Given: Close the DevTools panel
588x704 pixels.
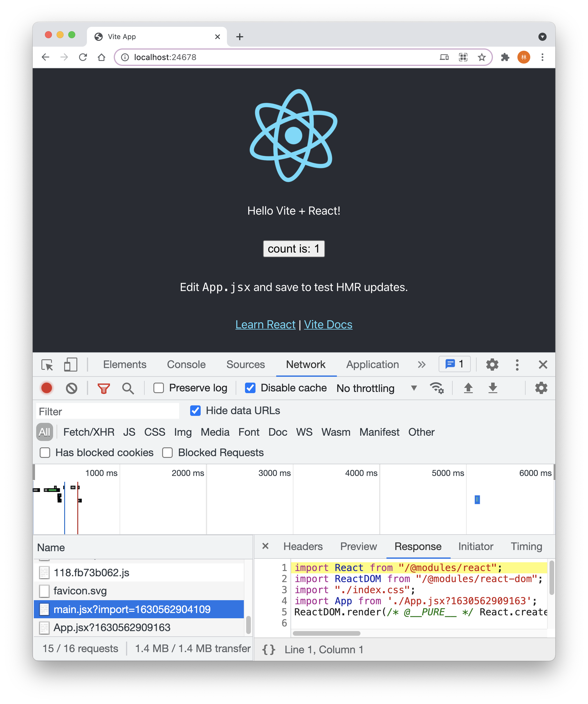Looking at the screenshot, I should coord(543,365).
